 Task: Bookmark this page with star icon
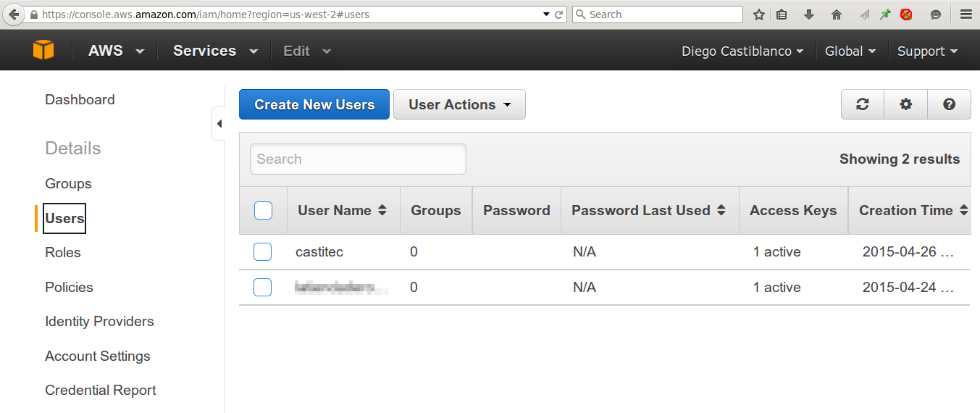(759, 14)
